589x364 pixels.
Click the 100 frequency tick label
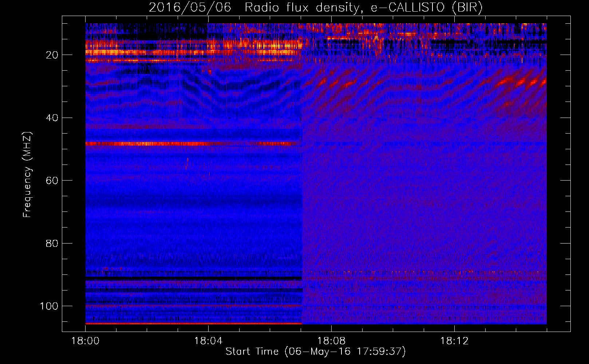pyautogui.click(x=49, y=306)
